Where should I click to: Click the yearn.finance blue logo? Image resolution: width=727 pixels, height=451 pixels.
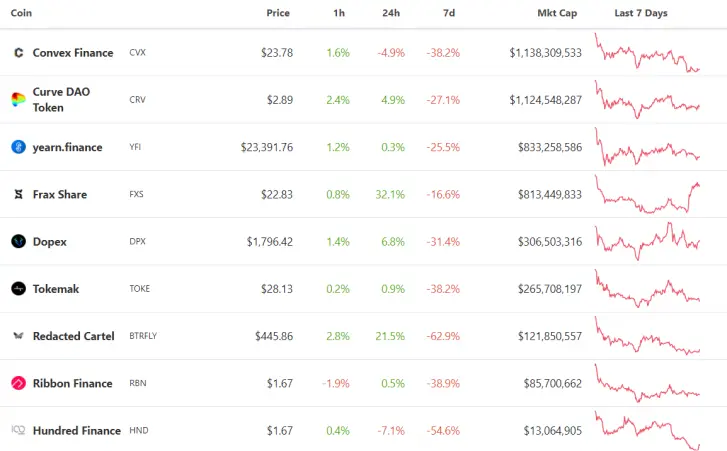[x=19, y=147]
